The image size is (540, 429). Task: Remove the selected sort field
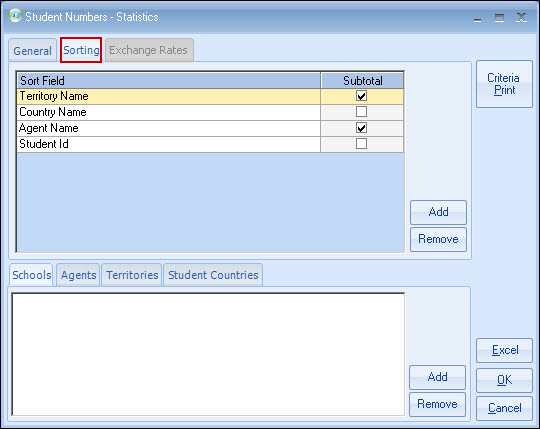pyautogui.click(x=438, y=239)
